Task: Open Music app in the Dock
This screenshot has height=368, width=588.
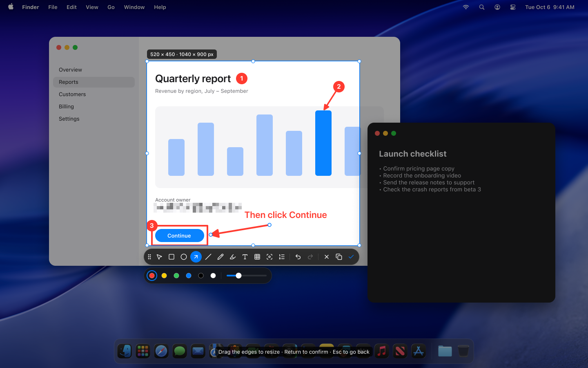Action: click(382, 351)
